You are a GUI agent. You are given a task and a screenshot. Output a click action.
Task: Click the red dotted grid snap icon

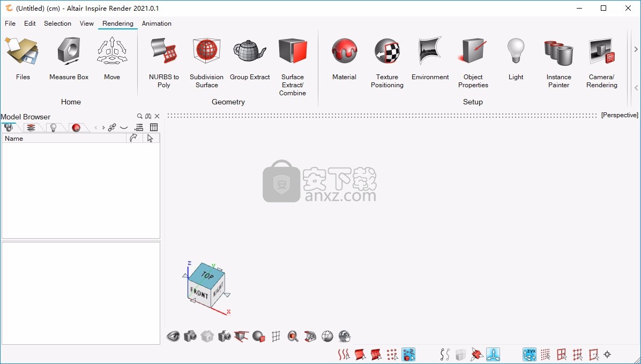click(546, 354)
